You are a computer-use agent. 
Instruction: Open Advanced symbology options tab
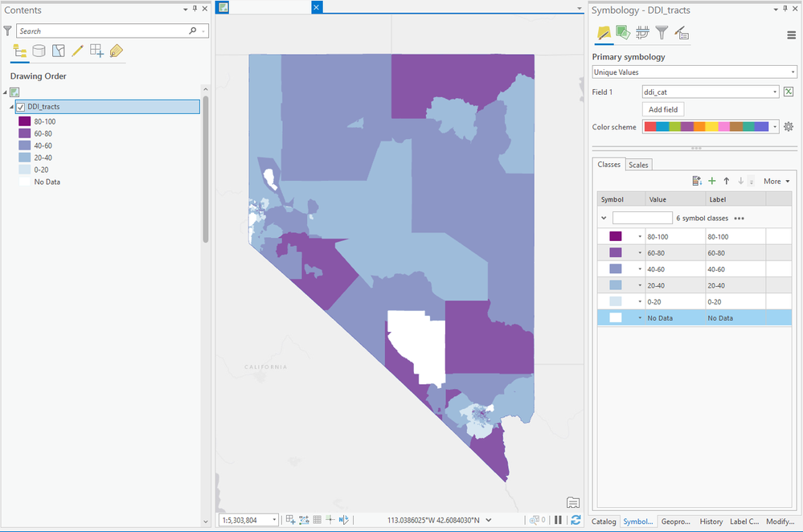(x=682, y=33)
